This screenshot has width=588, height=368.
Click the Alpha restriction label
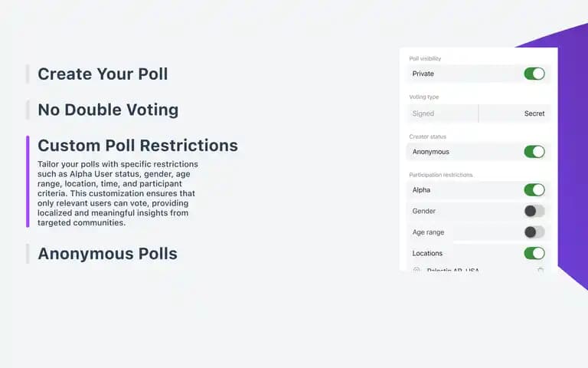pos(421,190)
